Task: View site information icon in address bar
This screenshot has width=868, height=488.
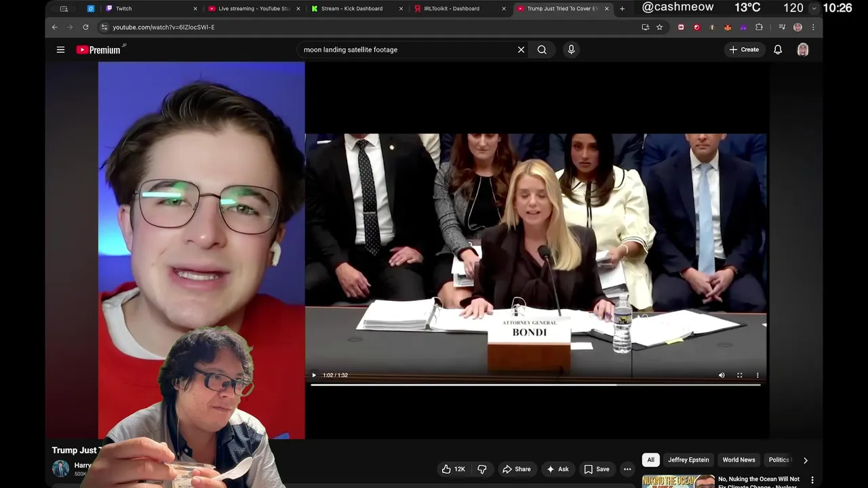Action: click(x=104, y=27)
